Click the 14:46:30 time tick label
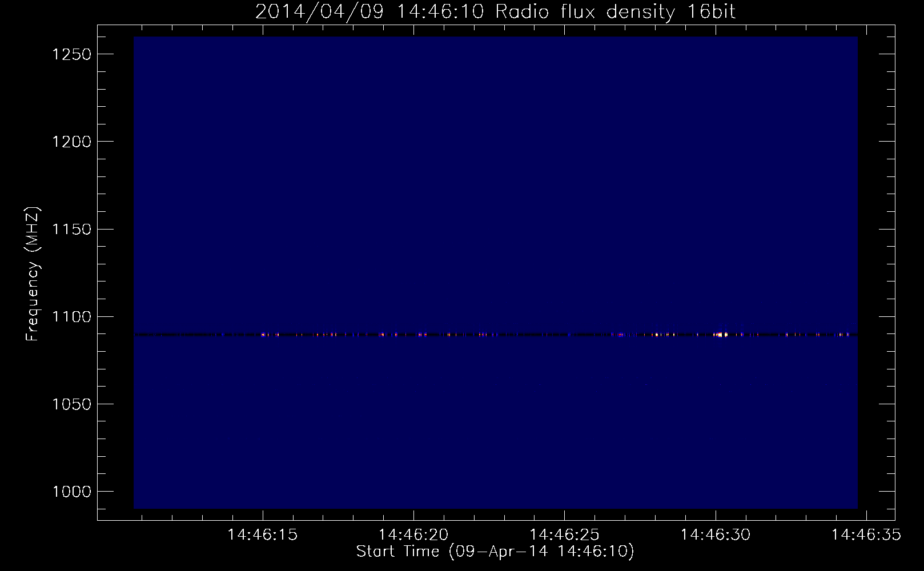 coord(716,535)
